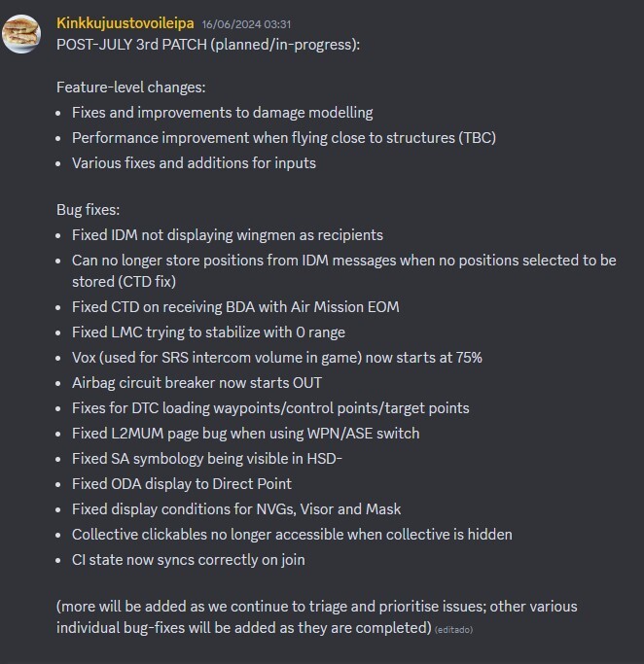644x664 pixels.
Task: Click the IDM wingmen recipients bullet
Action: pos(228,235)
